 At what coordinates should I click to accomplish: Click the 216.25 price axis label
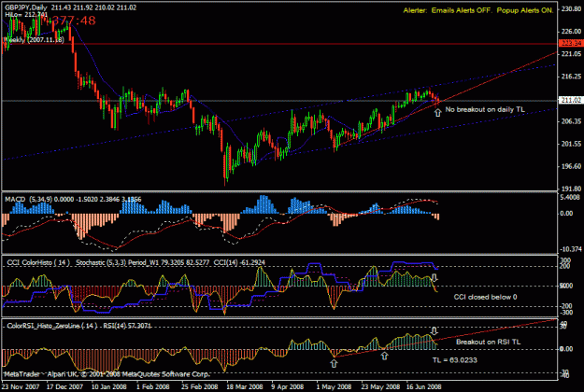(571, 77)
